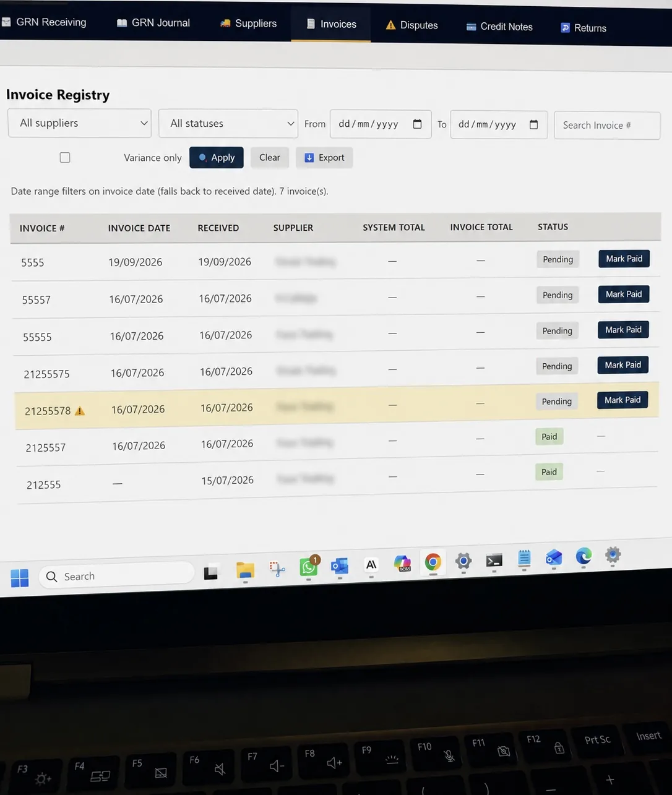The width and height of the screenshot is (672, 795).
Task: Focus the From date field text
Action: pyautogui.click(x=368, y=124)
